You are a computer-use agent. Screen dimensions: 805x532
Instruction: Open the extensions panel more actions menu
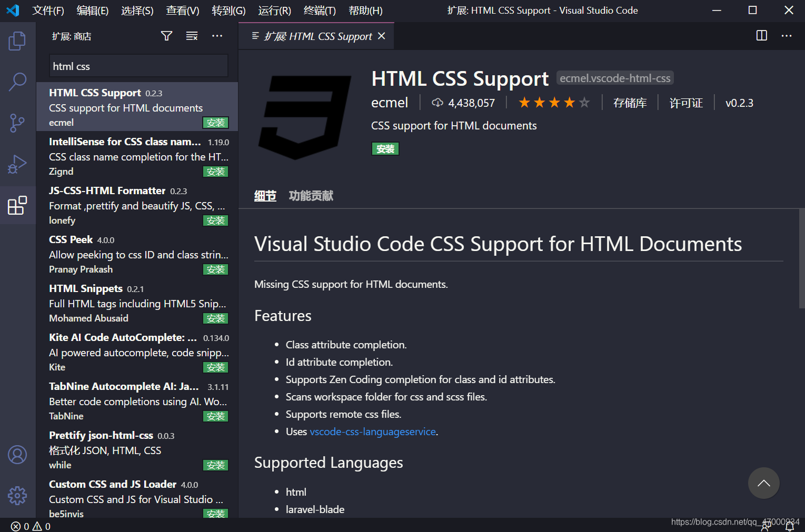point(217,36)
